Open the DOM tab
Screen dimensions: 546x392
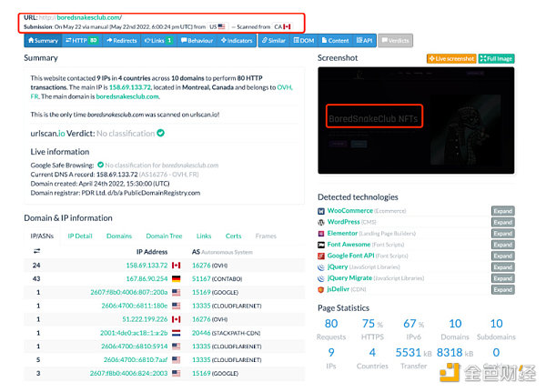click(x=304, y=41)
